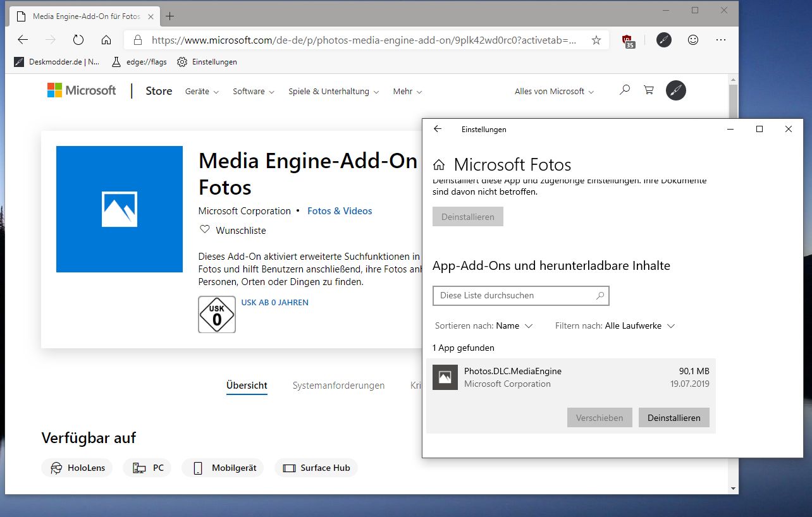Click the scroll-down arrow on webpage scrollbar
The width and height of the screenshot is (812, 517).
pyautogui.click(x=733, y=489)
